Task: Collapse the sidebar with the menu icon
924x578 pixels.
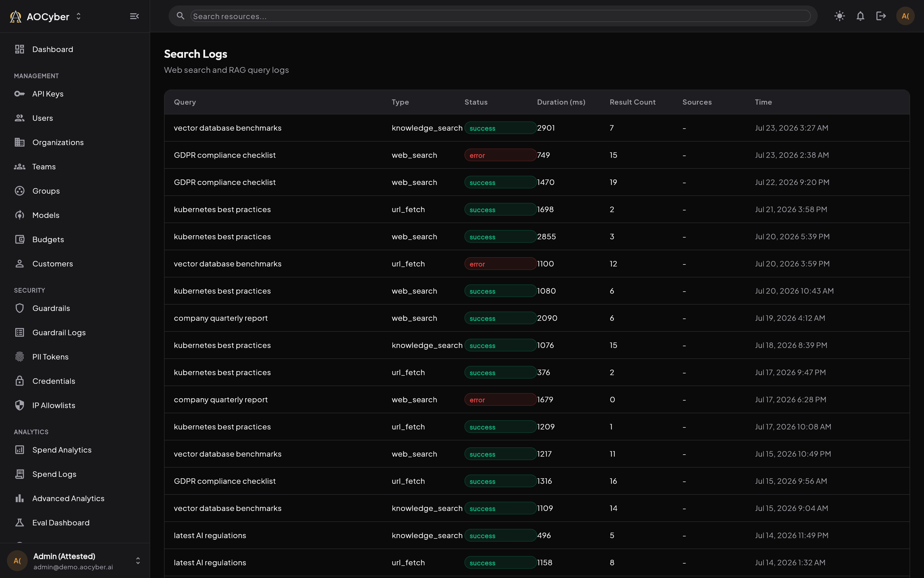Action: [x=134, y=16]
